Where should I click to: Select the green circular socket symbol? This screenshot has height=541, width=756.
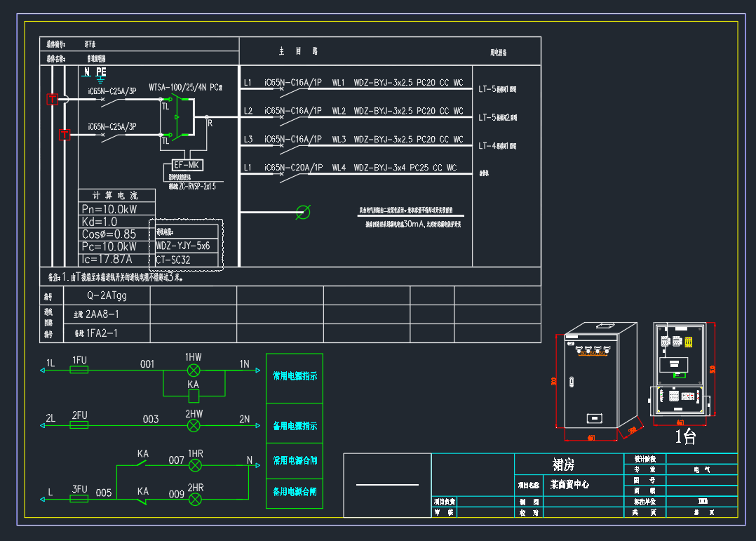point(303,211)
